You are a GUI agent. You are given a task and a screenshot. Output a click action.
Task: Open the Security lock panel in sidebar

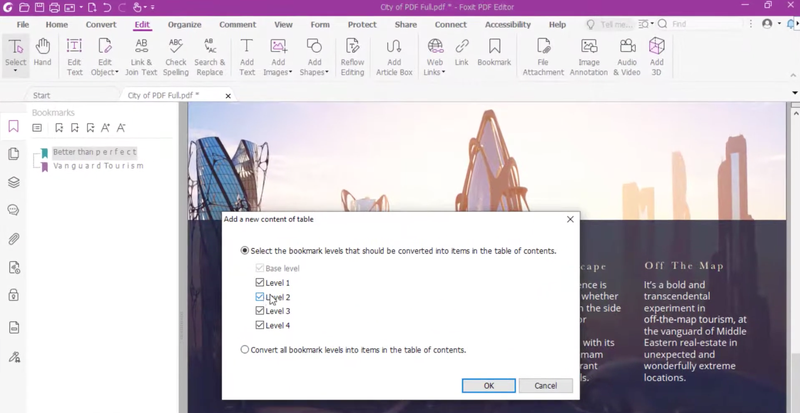(x=14, y=295)
